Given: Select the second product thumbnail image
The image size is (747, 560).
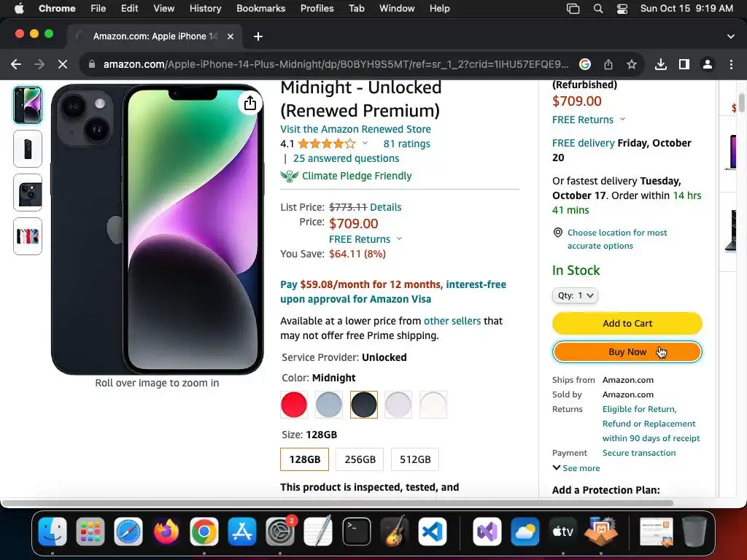Looking at the screenshot, I should [28, 149].
